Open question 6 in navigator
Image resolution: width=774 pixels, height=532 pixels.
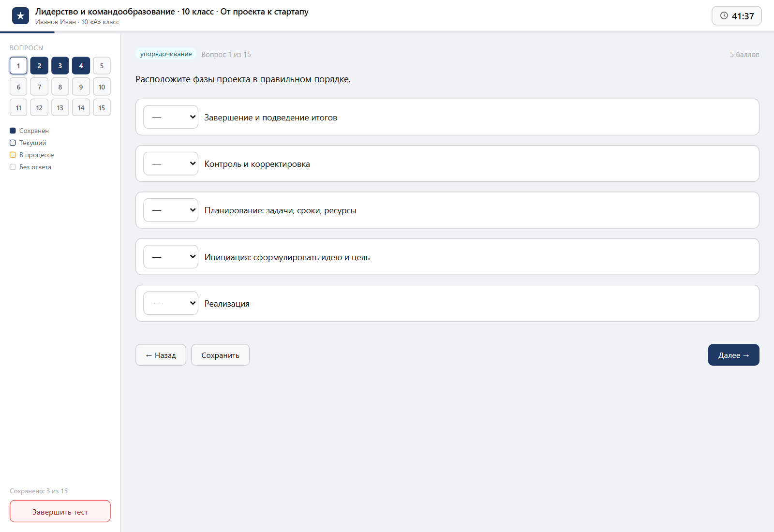pos(18,87)
